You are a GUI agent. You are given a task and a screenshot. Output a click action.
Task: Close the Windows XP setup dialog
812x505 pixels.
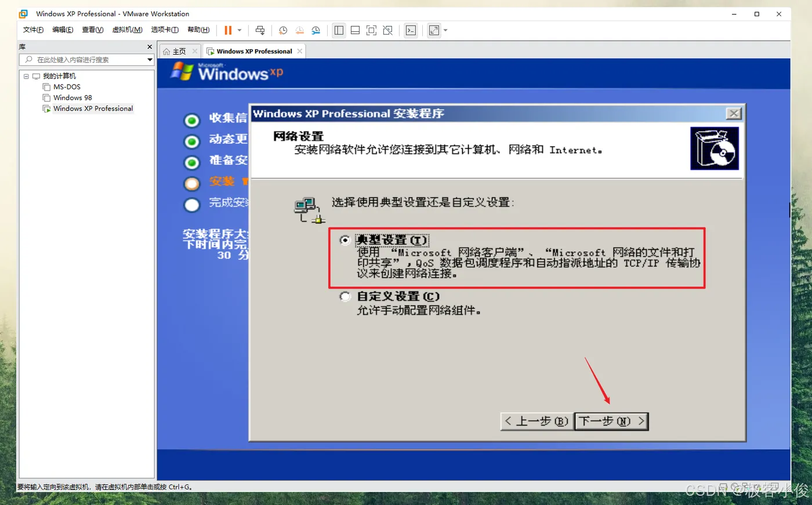tap(734, 114)
